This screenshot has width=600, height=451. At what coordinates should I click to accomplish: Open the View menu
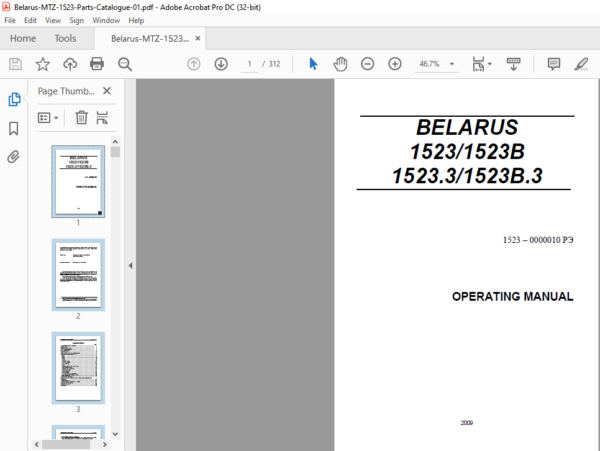[x=53, y=20]
